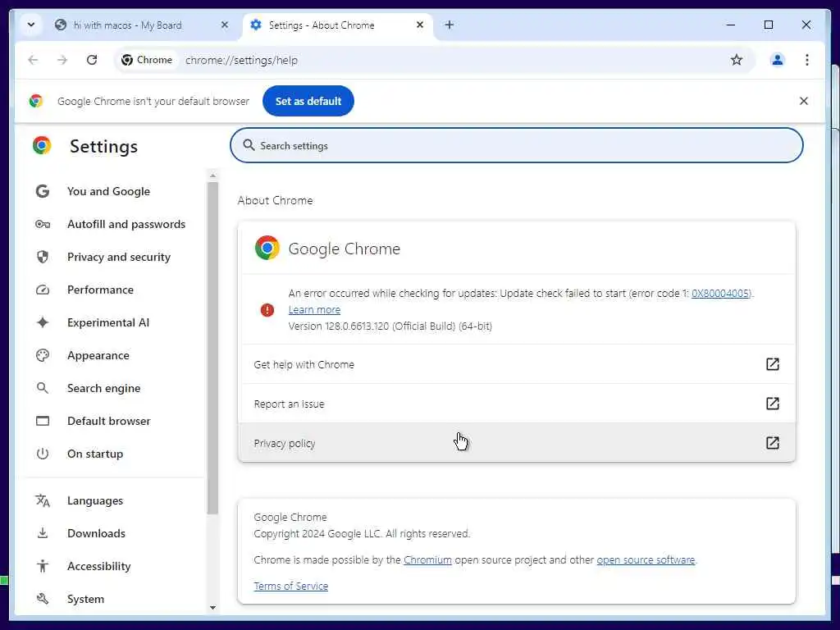Click external link icon for Get help
Screen dimensions: 840x630
[x=772, y=364]
